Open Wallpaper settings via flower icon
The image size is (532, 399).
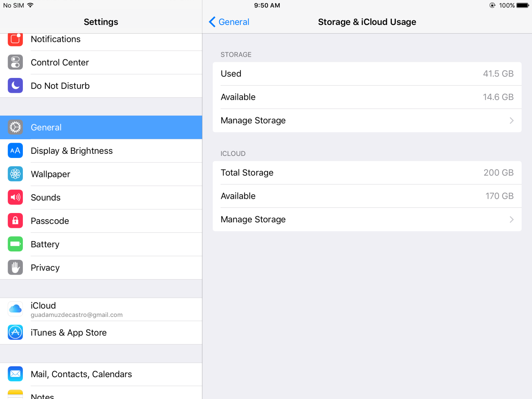click(15, 174)
